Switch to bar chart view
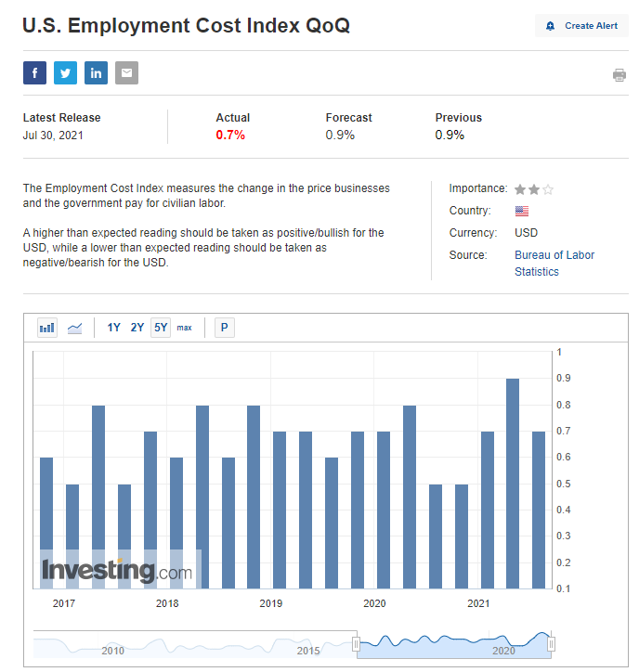The image size is (639, 672). (x=47, y=328)
